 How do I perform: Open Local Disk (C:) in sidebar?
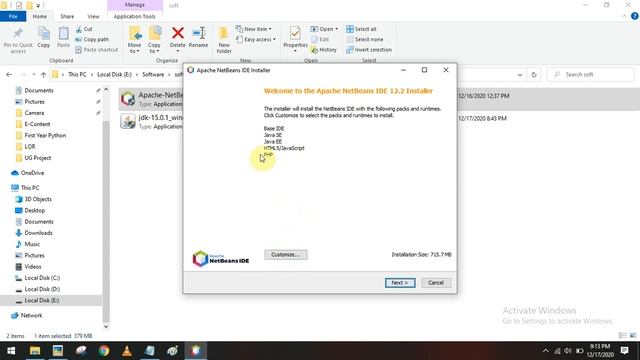click(42, 278)
